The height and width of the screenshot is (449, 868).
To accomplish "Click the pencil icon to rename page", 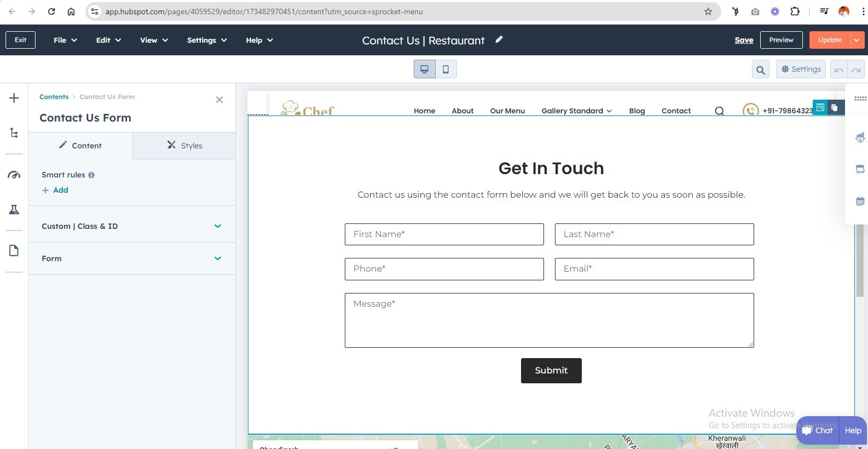I will point(499,39).
